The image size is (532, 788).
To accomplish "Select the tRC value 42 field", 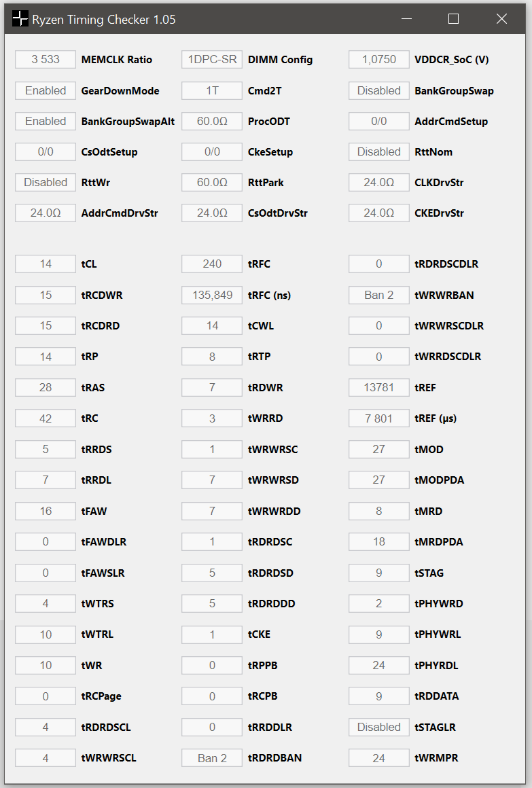I will coord(46,418).
